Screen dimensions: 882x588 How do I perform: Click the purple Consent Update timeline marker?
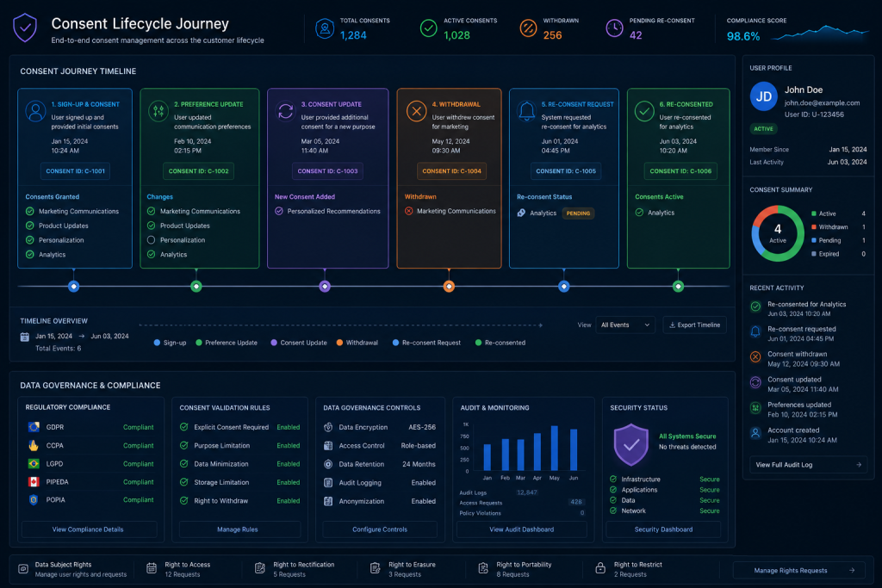click(x=325, y=286)
